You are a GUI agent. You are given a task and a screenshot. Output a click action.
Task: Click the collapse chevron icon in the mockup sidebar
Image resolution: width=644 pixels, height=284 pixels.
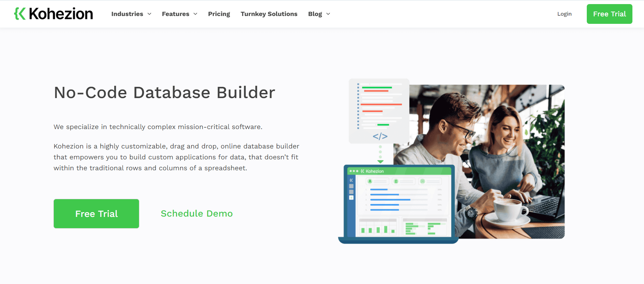[351, 180]
